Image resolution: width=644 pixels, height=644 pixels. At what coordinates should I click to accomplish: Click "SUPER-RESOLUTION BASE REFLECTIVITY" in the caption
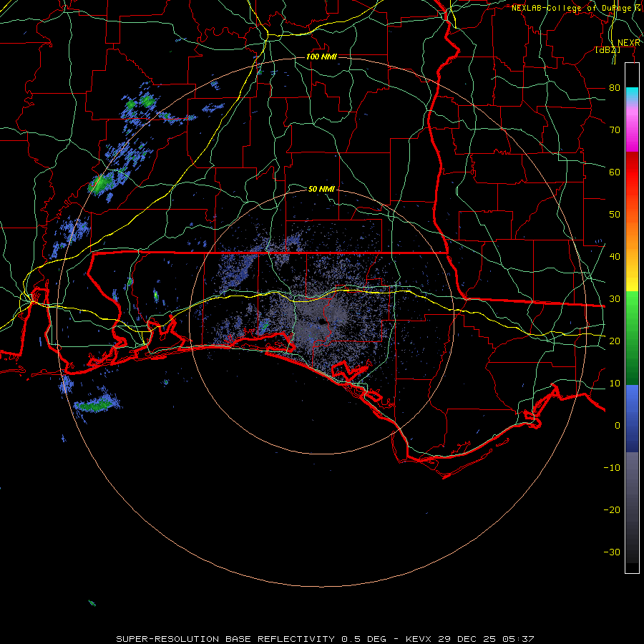tap(225, 639)
